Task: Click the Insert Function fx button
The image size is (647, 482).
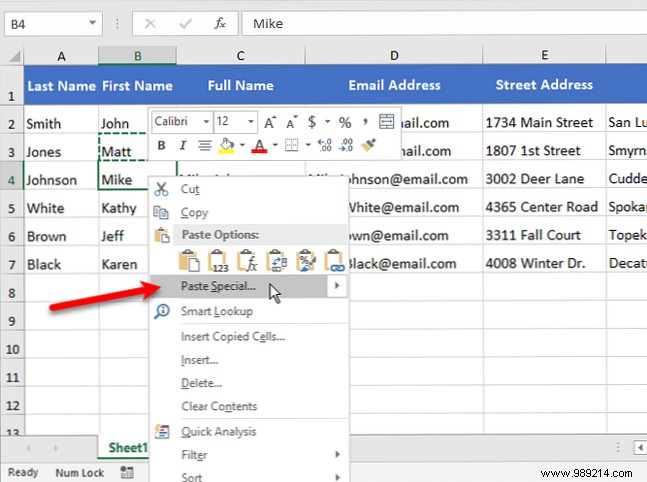Action: click(220, 24)
